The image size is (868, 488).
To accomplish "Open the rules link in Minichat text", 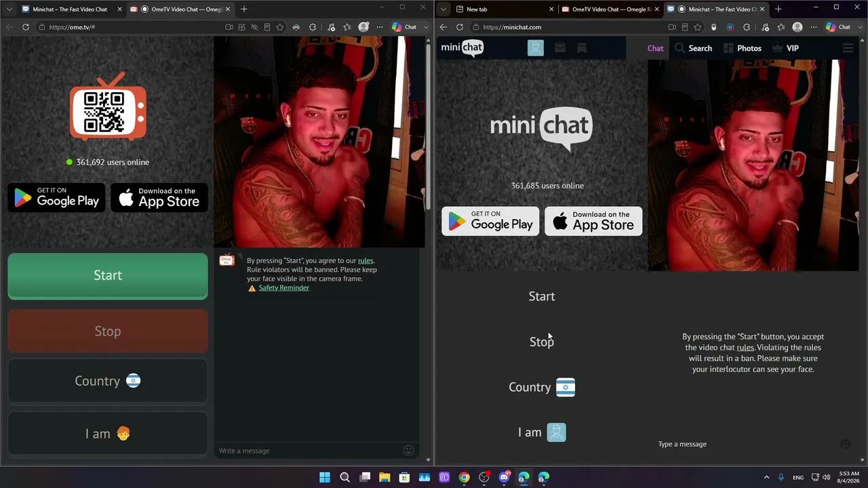I will (x=745, y=348).
